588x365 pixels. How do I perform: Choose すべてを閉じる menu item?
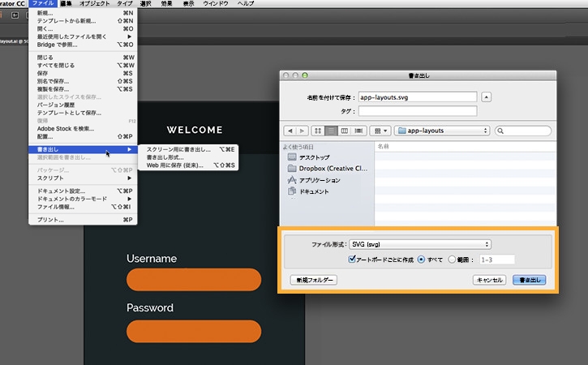(83, 65)
